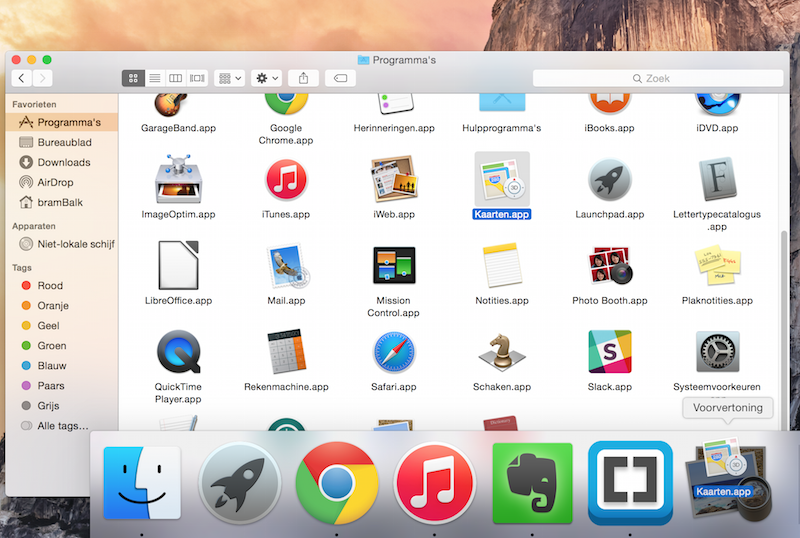Screen dimensions: 800x538
Task: Select the Safari.app icon
Action: 394,352
